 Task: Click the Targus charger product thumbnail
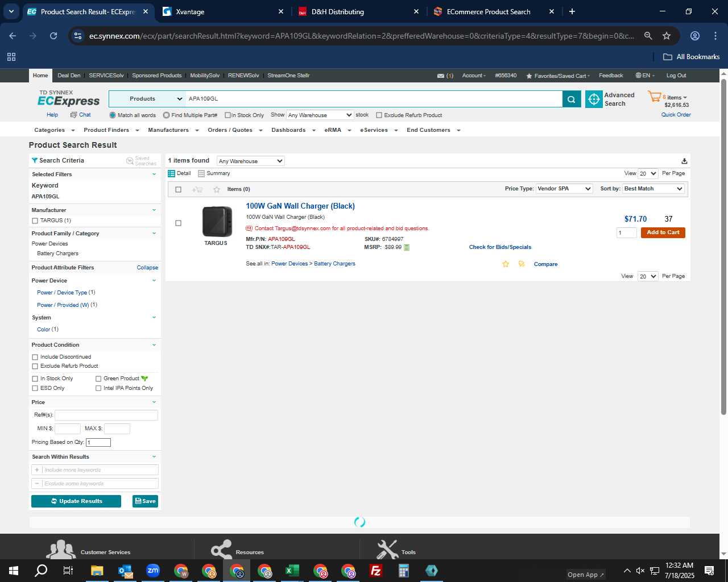(x=217, y=222)
